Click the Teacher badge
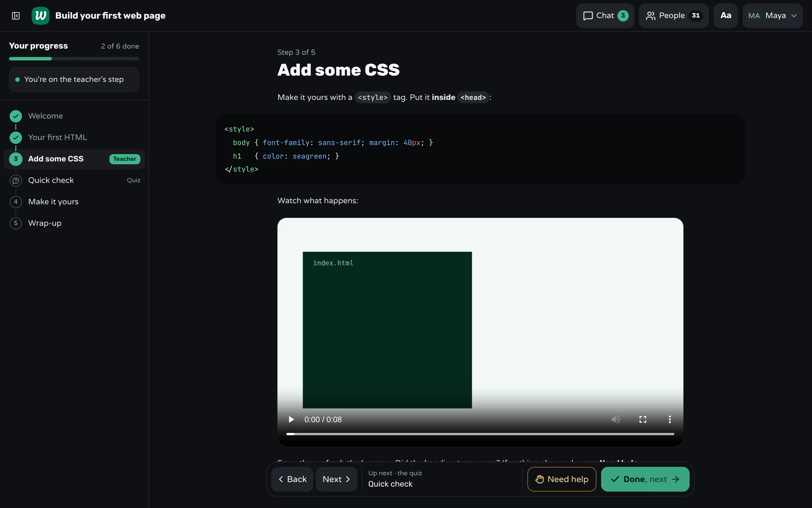This screenshot has width=812, height=508. click(x=125, y=159)
